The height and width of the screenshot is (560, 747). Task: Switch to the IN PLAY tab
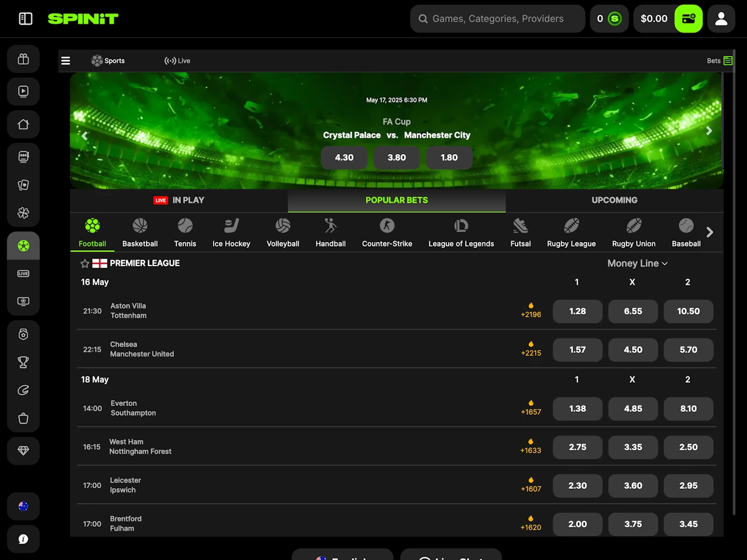(179, 200)
